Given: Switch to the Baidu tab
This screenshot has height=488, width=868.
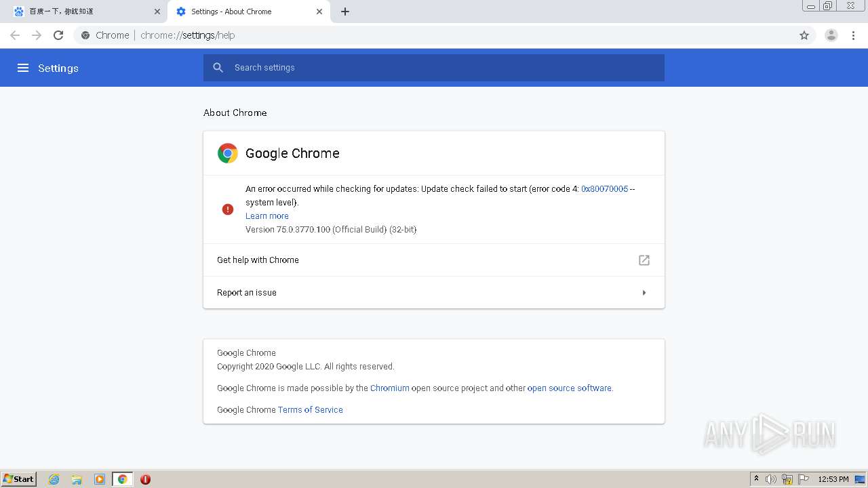Looking at the screenshot, I should [x=85, y=12].
